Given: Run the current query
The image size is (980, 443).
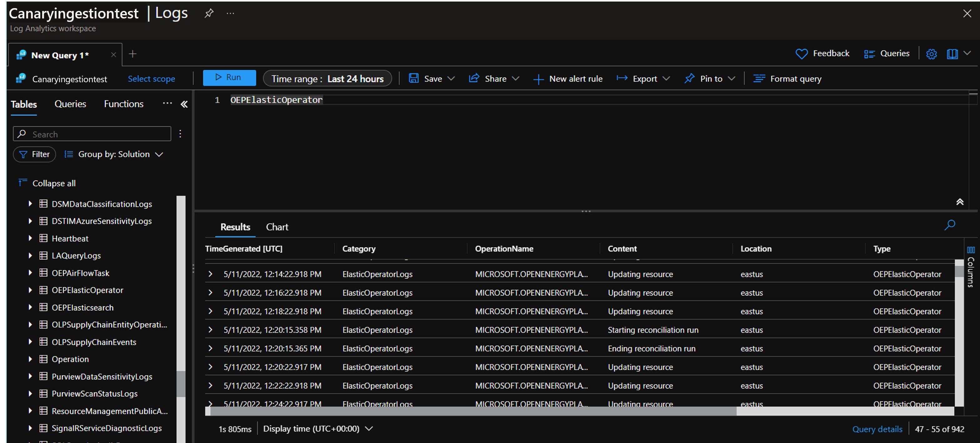Looking at the screenshot, I should [x=229, y=78].
